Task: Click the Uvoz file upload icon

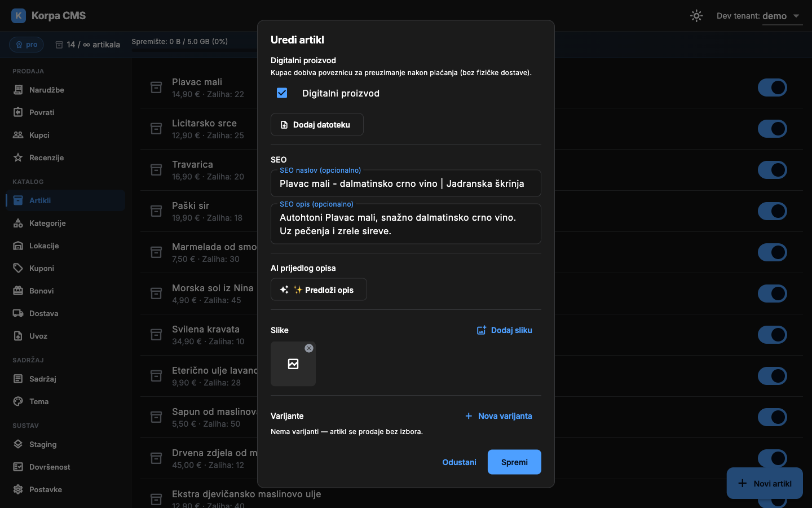Action: (18, 336)
